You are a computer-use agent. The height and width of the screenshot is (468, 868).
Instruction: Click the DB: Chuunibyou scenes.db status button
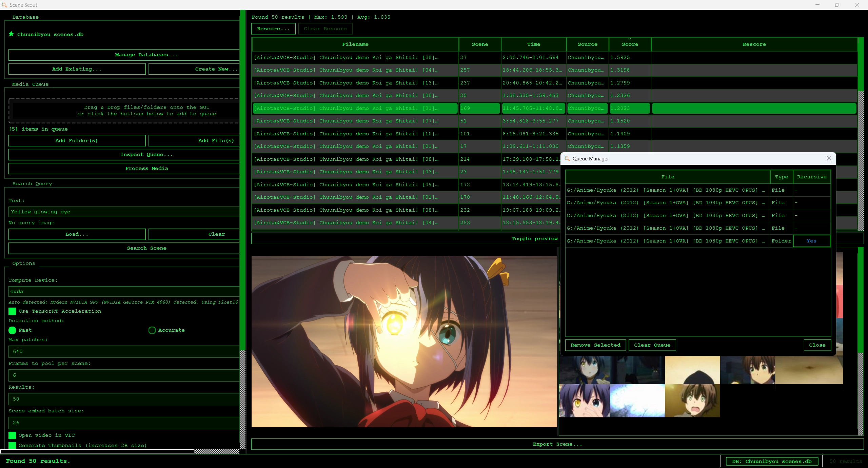[x=772, y=461]
